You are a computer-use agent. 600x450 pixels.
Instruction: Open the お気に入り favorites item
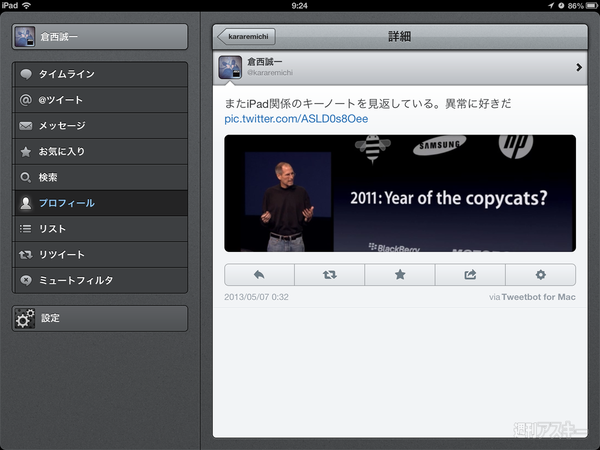[100, 152]
